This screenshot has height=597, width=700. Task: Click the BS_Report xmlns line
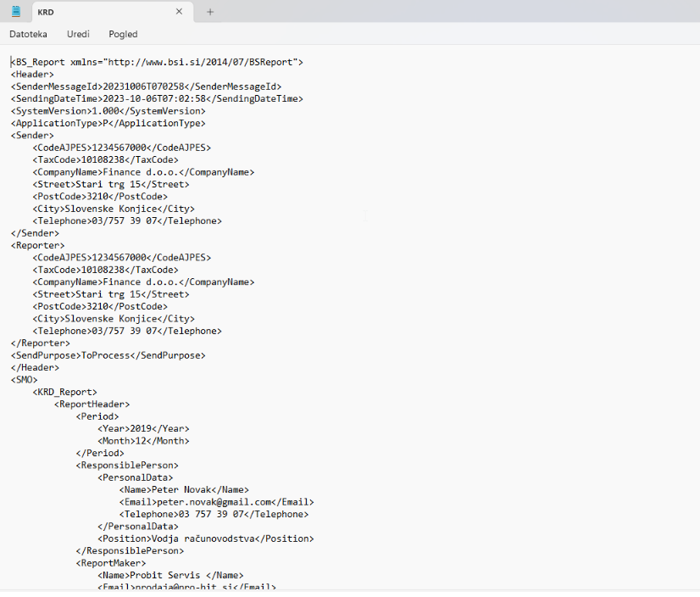click(x=157, y=62)
